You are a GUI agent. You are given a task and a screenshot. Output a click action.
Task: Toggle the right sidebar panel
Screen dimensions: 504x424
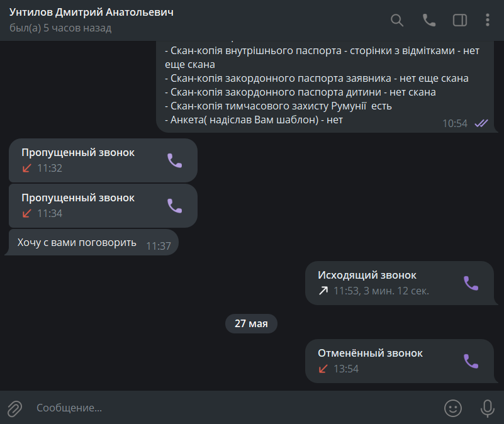tap(460, 20)
